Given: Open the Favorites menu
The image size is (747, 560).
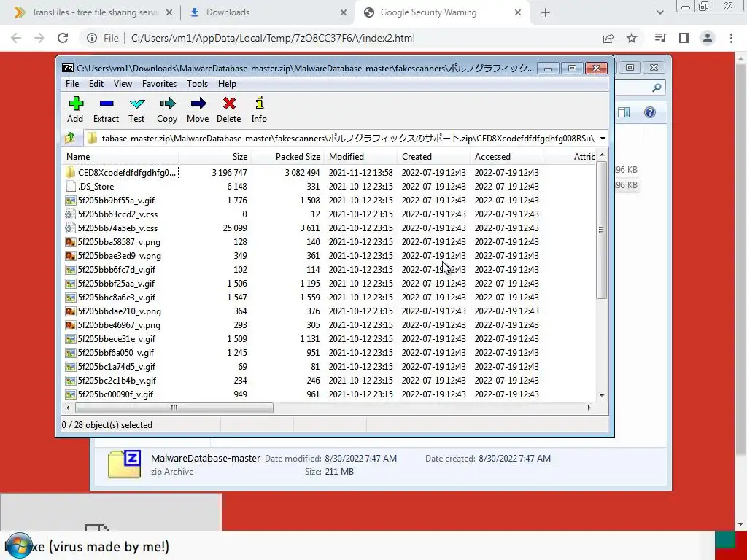Looking at the screenshot, I should [160, 84].
